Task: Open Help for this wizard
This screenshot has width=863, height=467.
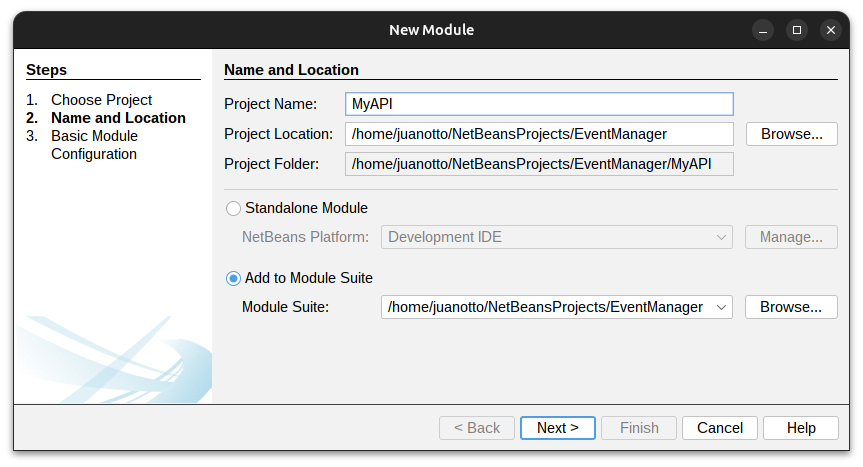Action: [801, 428]
